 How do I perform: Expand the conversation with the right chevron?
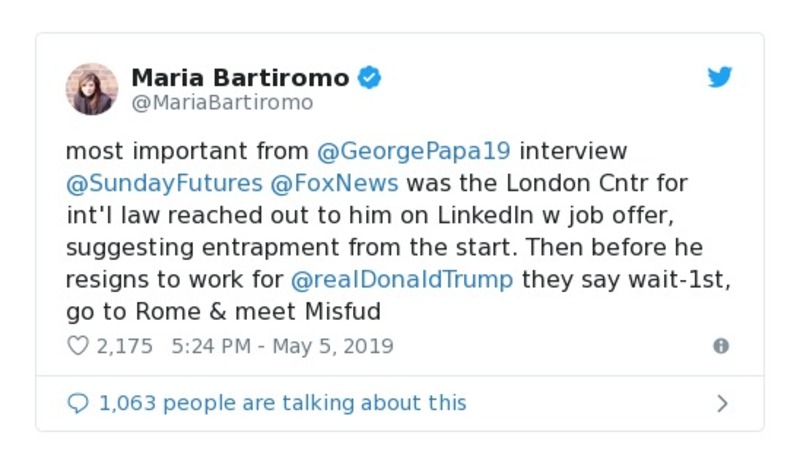[722, 403]
